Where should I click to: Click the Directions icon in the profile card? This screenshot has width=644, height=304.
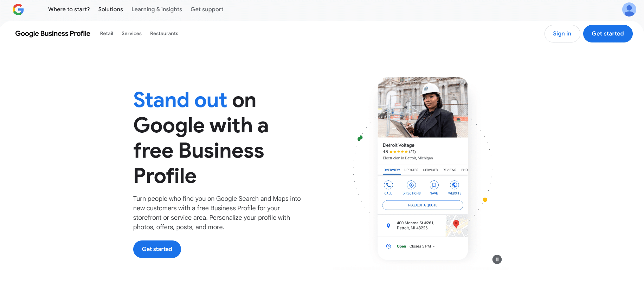[411, 185]
